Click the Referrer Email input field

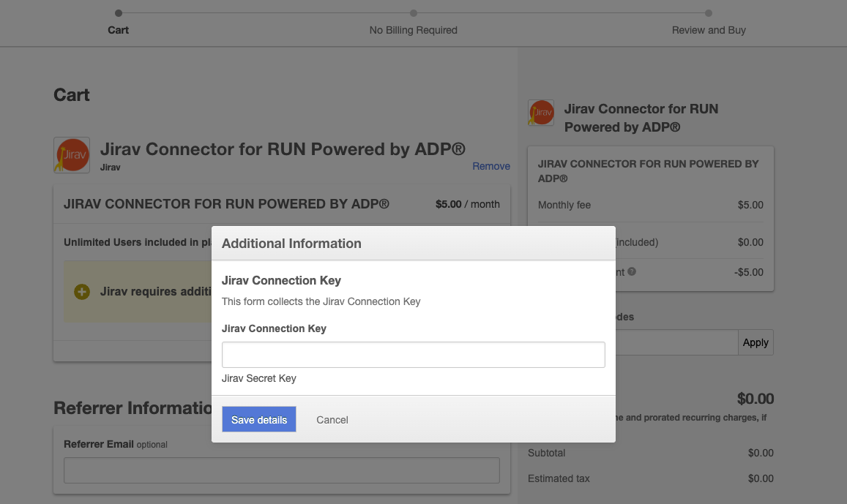coord(281,470)
